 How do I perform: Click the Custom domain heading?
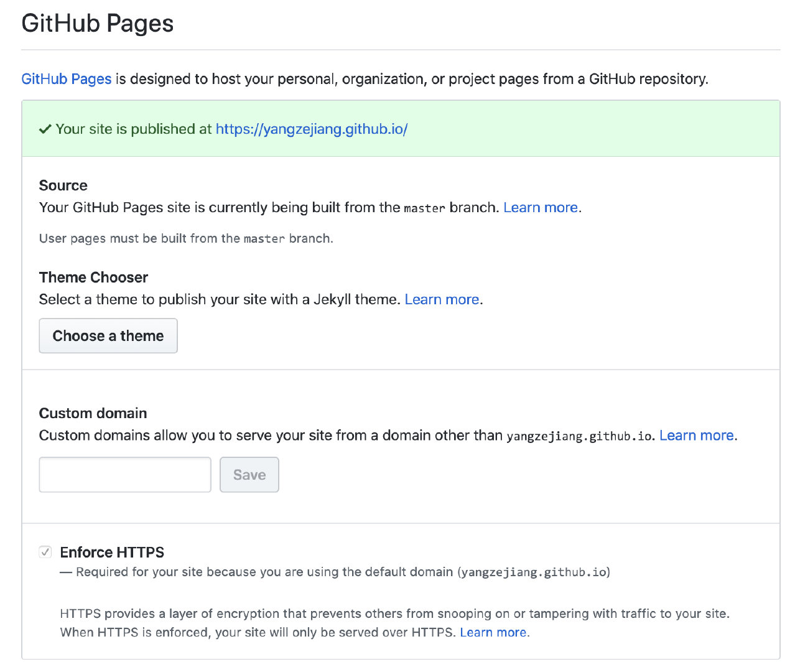click(93, 413)
